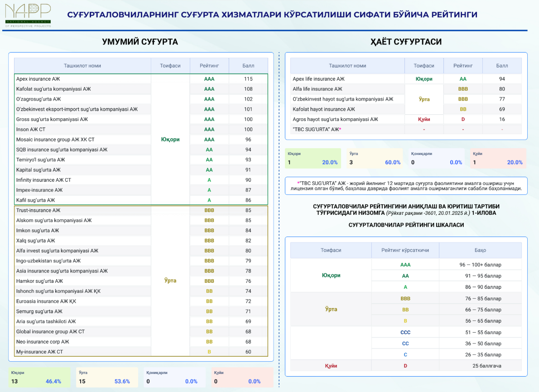The width and height of the screenshot is (539, 392).
Task: Click 'O'zbekinvest eksport-import sug'urta kompaniyasi АЖ'
Action: (77, 109)
